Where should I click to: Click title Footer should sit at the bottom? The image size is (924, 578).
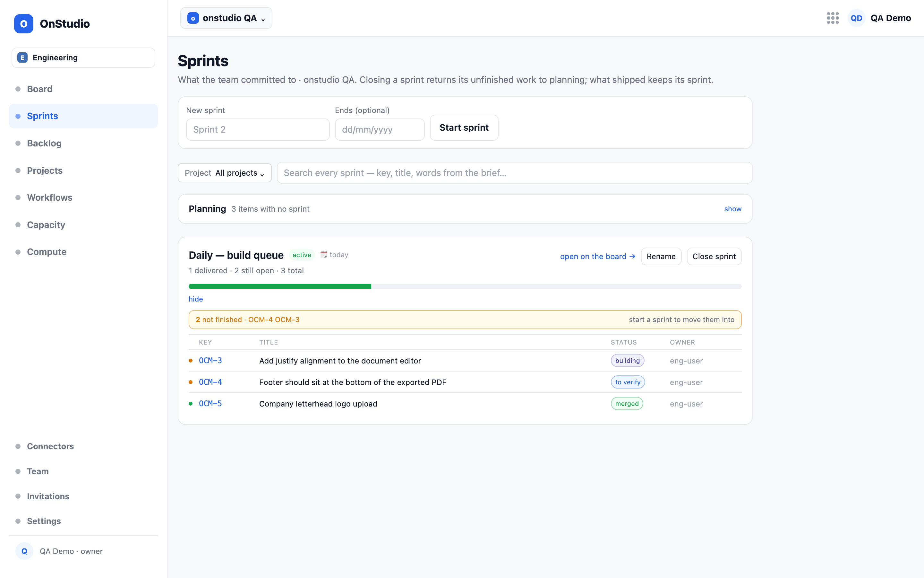point(352,382)
